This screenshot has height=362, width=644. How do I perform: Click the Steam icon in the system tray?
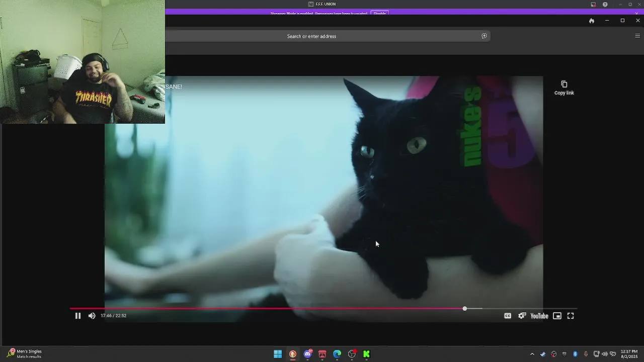tap(543, 354)
